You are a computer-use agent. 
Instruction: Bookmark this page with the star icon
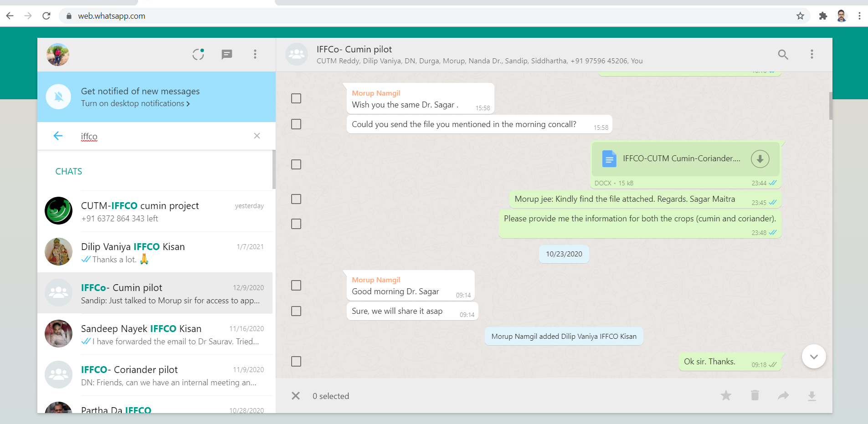tap(800, 16)
